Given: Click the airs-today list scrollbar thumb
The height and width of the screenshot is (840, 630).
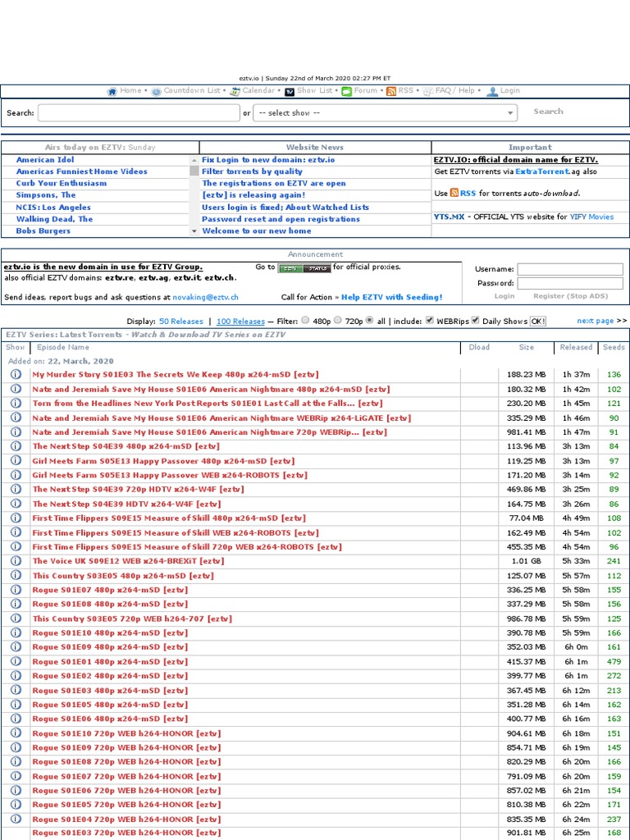Looking at the screenshot, I should (194, 171).
